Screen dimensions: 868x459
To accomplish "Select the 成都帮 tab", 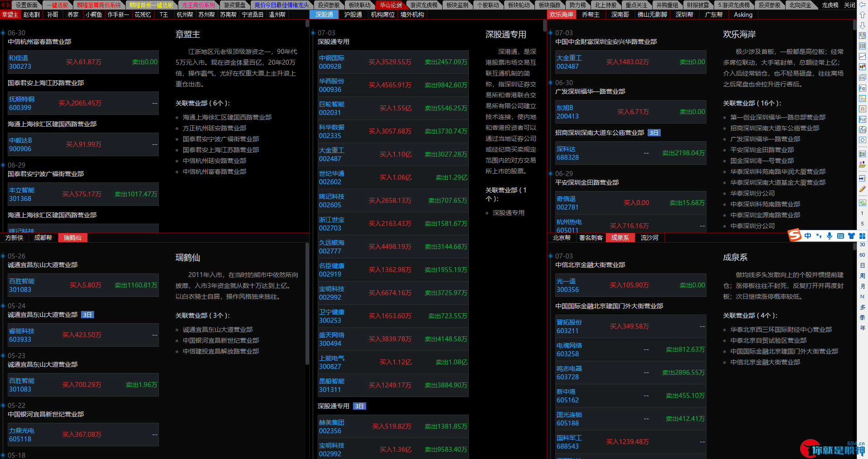I will pyautogui.click(x=43, y=238).
